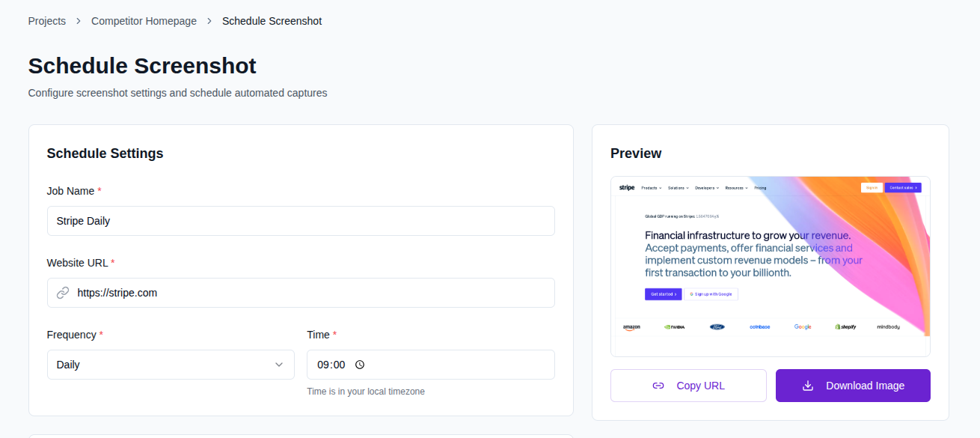The width and height of the screenshot is (980, 438).
Task: Click the Ford logo in the preview thumbnail
Action: pyautogui.click(x=717, y=326)
